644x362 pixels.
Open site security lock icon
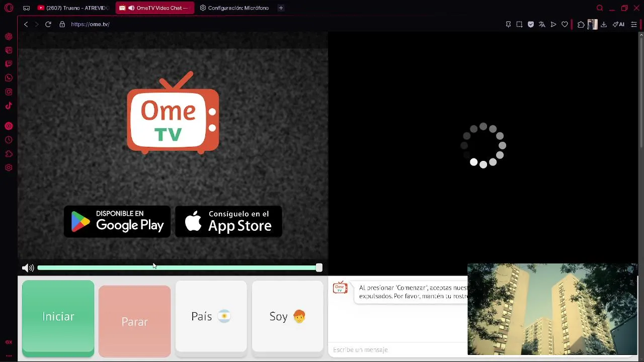click(x=62, y=24)
